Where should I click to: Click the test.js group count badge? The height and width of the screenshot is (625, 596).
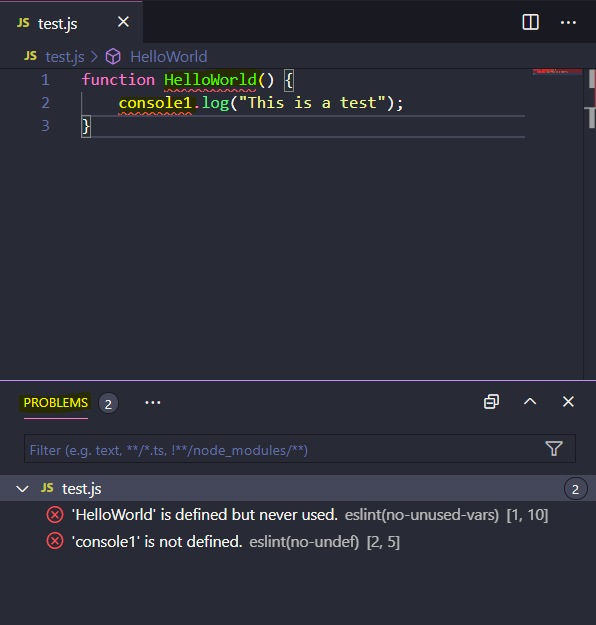(x=576, y=489)
